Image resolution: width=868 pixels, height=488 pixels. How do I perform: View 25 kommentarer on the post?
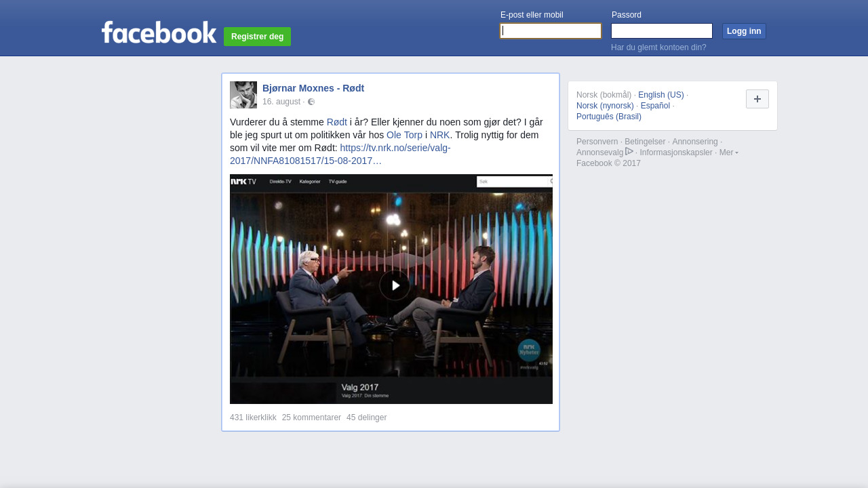(x=311, y=418)
